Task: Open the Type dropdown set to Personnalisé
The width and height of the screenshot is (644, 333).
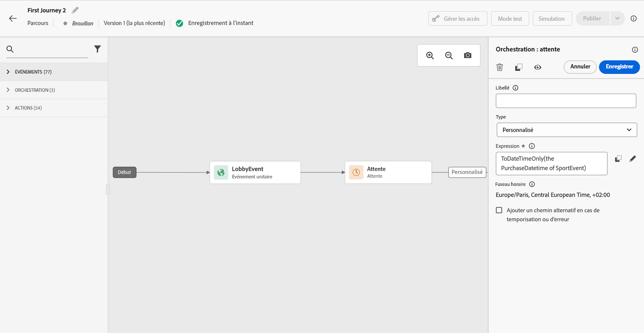Action: (x=567, y=130)
